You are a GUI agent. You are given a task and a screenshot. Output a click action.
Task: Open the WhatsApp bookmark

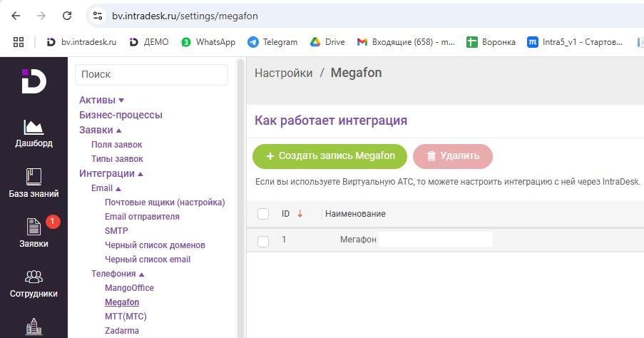click(209, 42)
